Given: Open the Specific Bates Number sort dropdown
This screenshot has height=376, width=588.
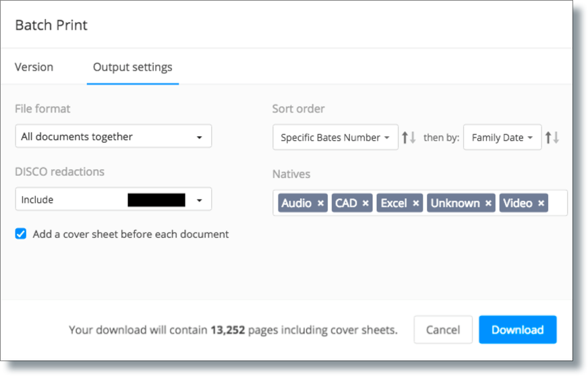Looking at the screenshot, I should 335,137.
